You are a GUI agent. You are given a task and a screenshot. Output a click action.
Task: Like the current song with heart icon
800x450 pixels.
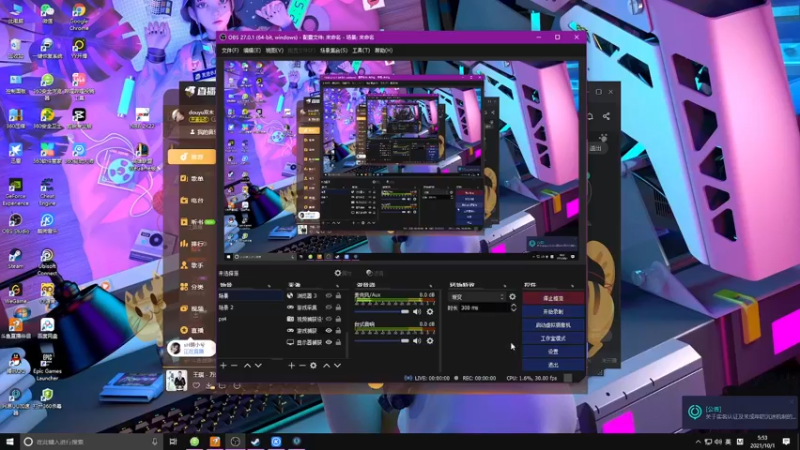point(196,385)
